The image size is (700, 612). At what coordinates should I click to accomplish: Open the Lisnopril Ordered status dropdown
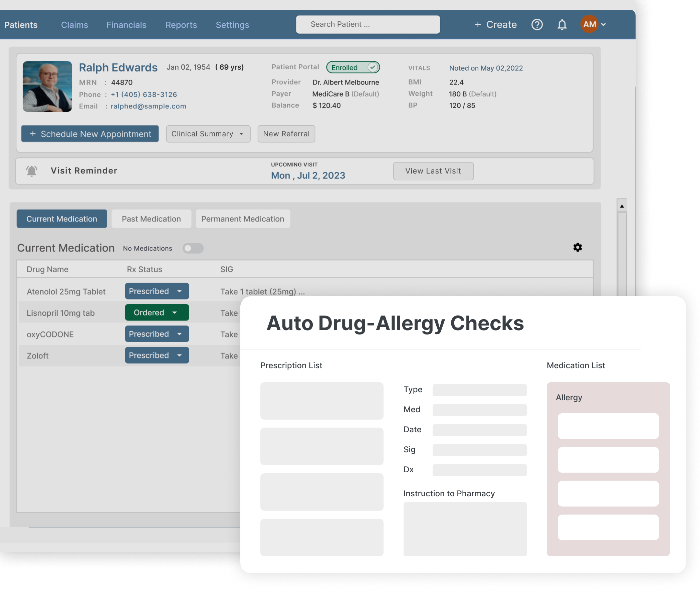(x=157, y=313)
